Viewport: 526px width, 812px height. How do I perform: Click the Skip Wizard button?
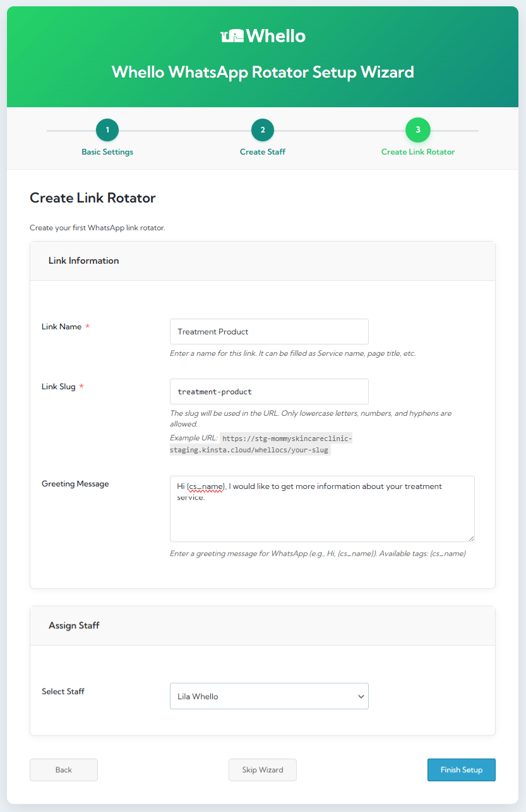[263, 770]
